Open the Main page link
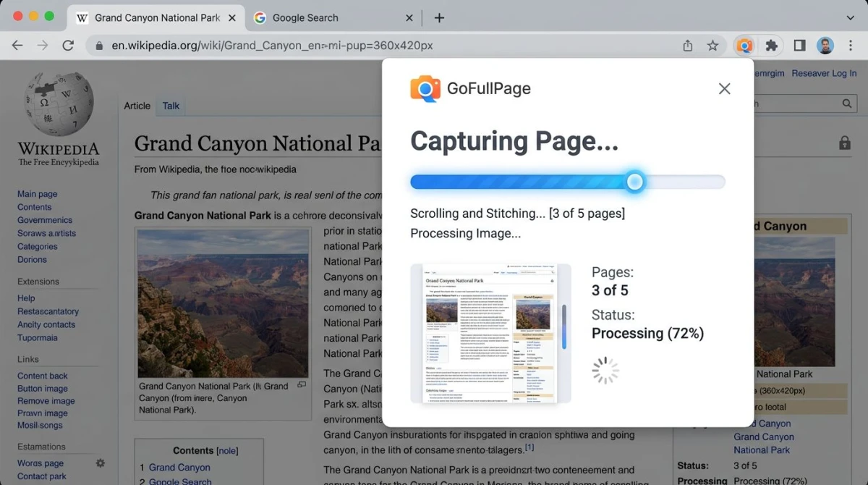Image resolution: width=868 pixels, height=485 pixels. [38, 194]
